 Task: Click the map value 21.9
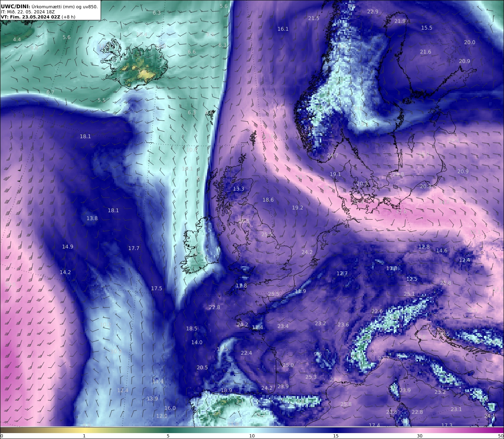(x=400, y=21)
